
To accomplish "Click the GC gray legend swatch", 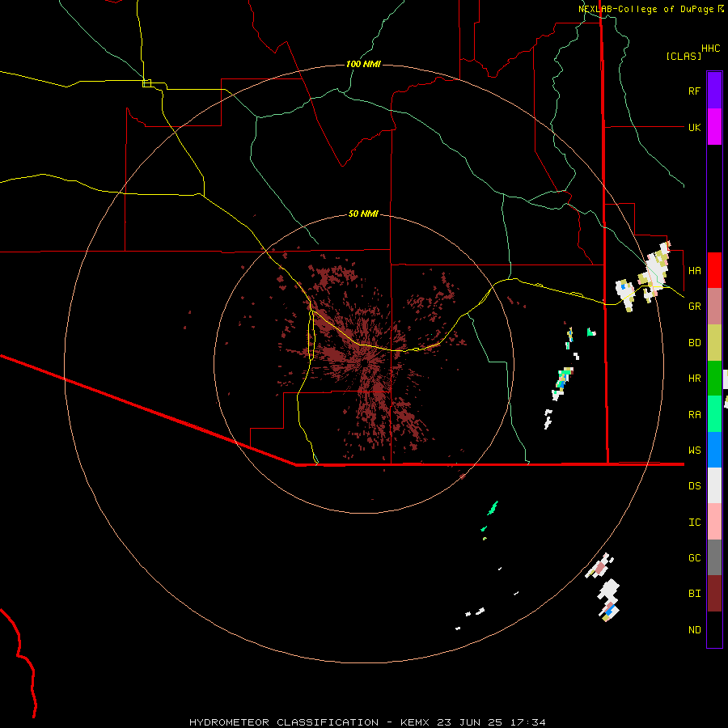I will pos(714,557).
